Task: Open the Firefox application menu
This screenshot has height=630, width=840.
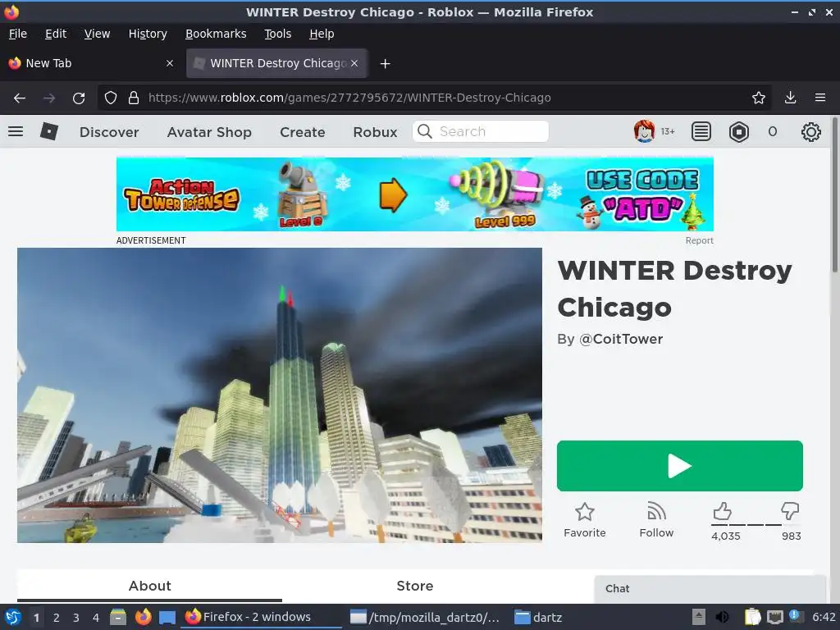Action: point(819,98)
